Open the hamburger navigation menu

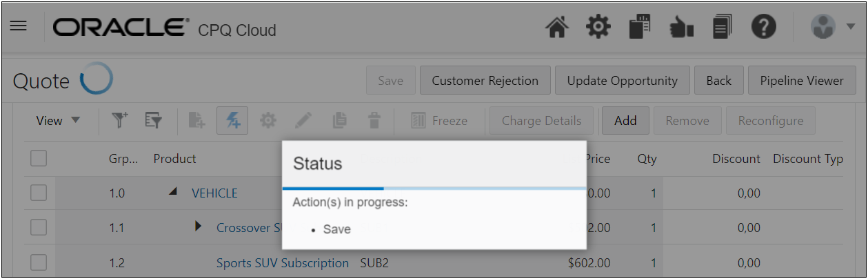tap(18, 26)
